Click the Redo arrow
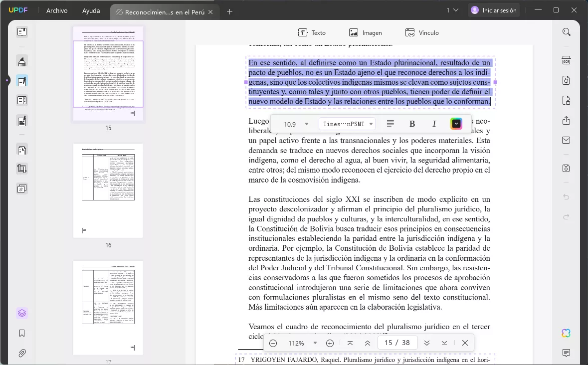 [x=566, y=216]
